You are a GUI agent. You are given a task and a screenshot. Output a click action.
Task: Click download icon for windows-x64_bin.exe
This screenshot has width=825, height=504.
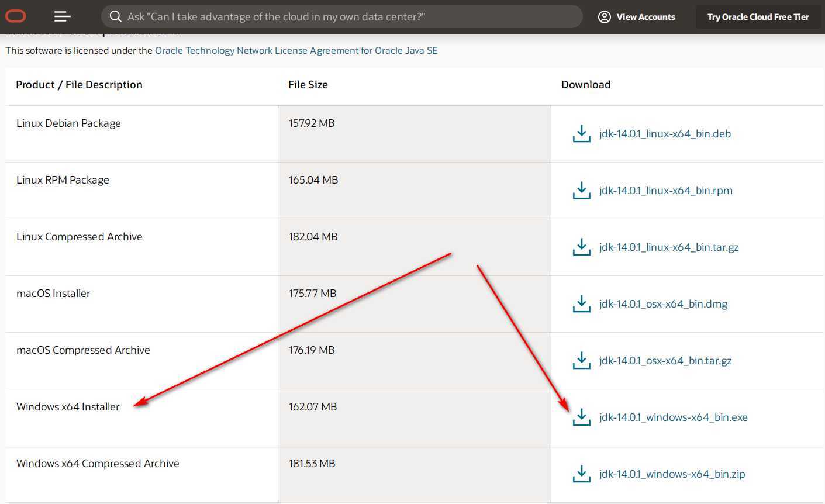pos(581,417)
